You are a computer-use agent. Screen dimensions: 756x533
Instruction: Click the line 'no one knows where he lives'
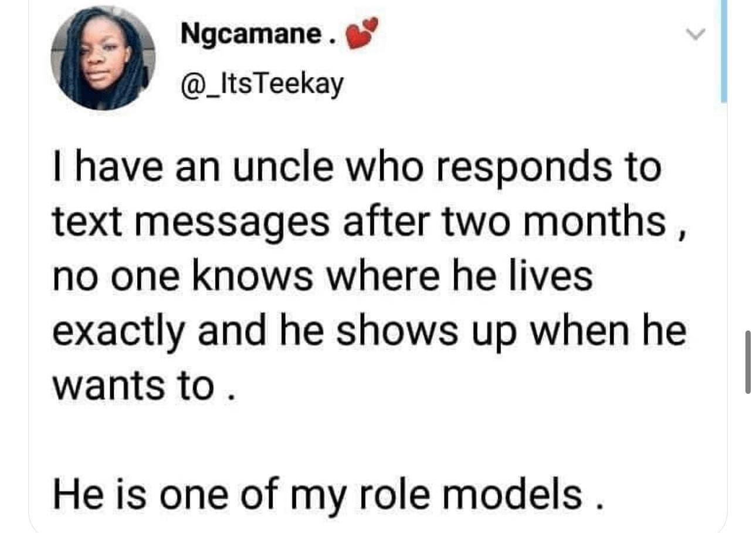click(x=323, y=276)
